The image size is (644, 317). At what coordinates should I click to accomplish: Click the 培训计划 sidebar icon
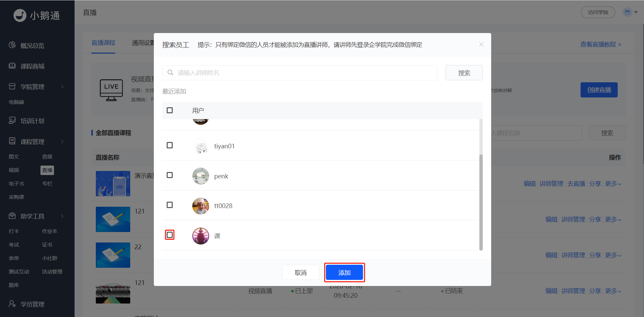coord(12,120)
